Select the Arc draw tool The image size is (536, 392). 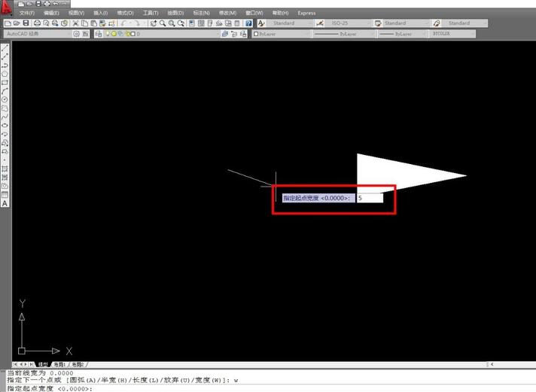(x=5, y=90)
